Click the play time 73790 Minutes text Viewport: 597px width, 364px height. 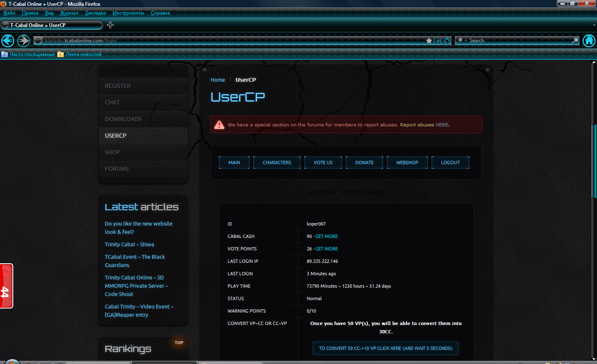[349, 286]
